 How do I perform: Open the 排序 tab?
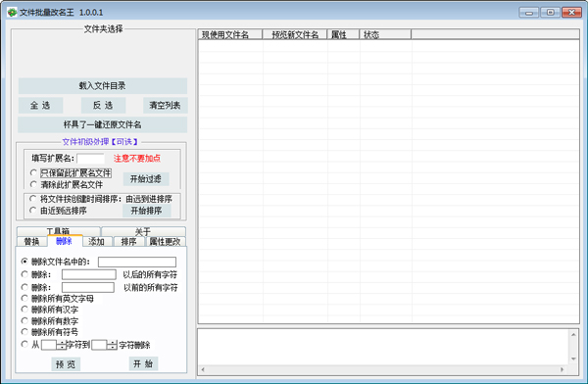(128, 242)
